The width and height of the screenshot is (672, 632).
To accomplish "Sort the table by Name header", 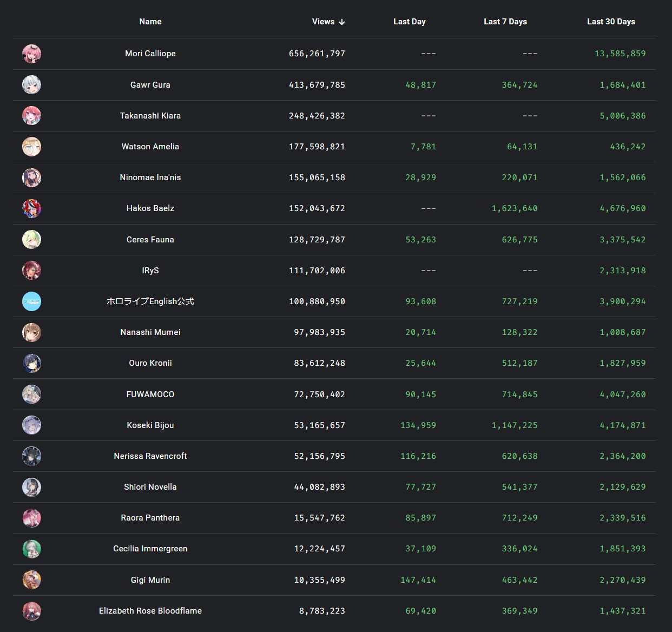I will [150, 22].
